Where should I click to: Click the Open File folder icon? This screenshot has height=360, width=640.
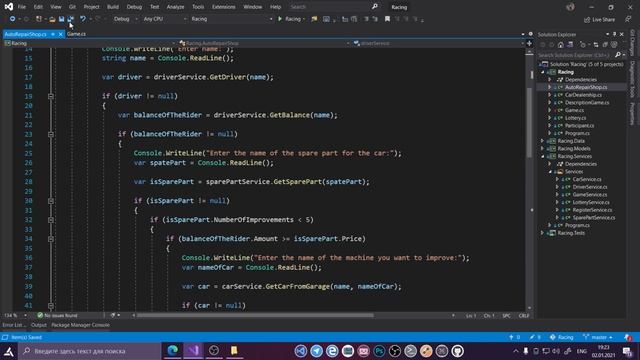coord(52,19)
